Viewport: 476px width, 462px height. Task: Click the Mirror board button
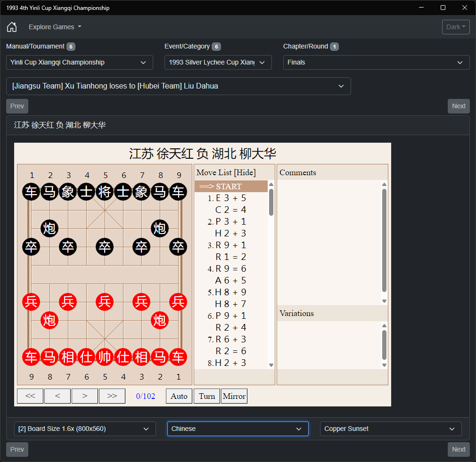(x=234, y=396)
